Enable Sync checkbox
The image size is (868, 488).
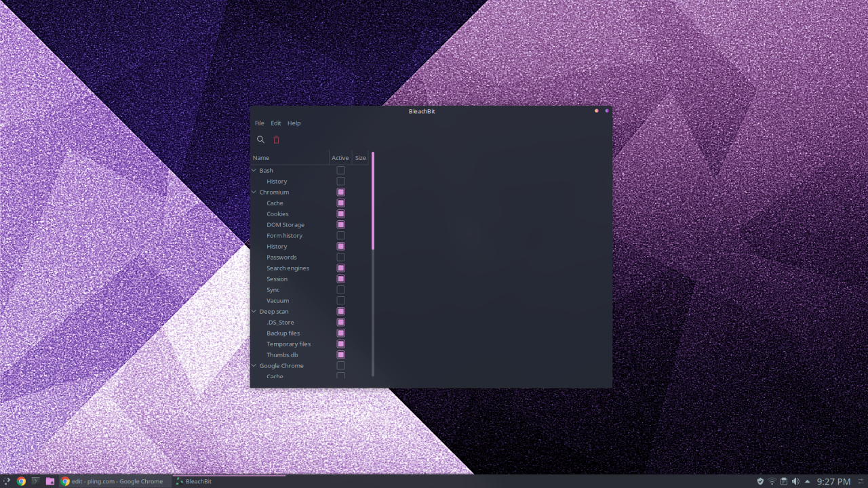click(340, 289)
